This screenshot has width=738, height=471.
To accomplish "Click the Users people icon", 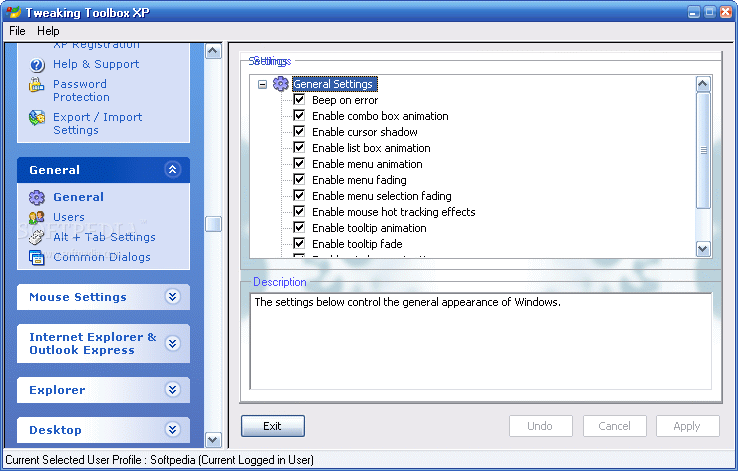I will coord(37,217).
